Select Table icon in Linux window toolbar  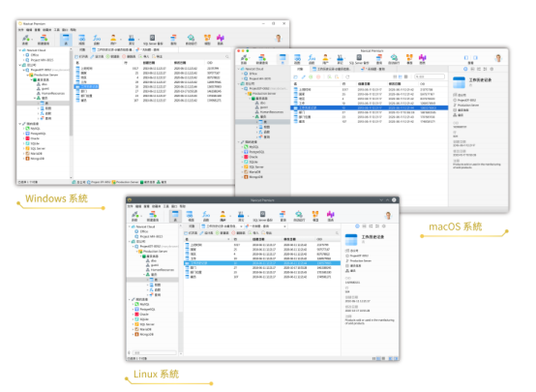[x=175, y=215]
